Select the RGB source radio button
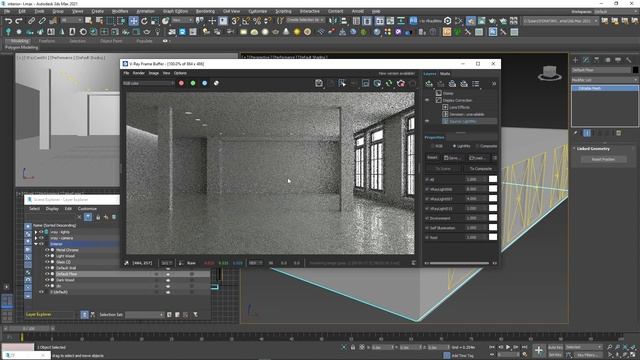The image size is (640, 360). pos(433,146)
